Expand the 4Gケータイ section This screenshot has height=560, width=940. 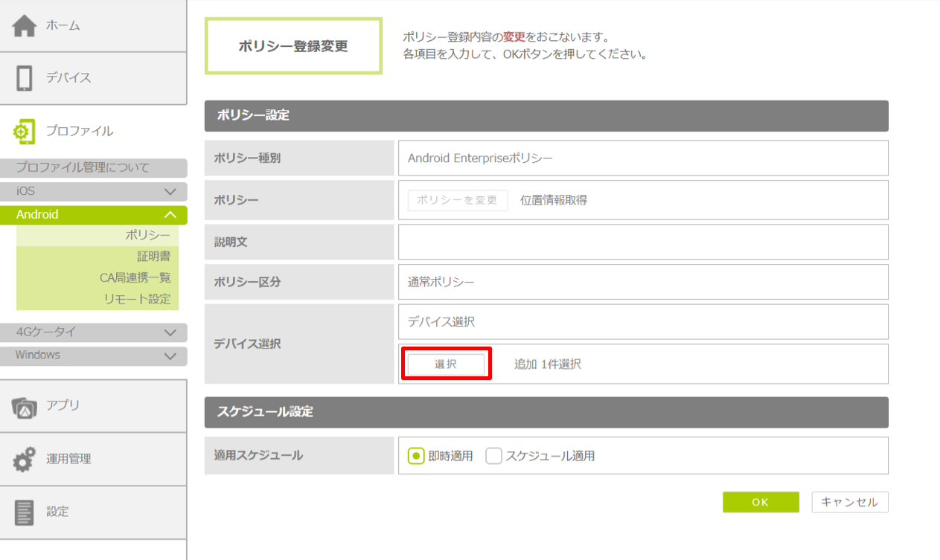point(170,332)
